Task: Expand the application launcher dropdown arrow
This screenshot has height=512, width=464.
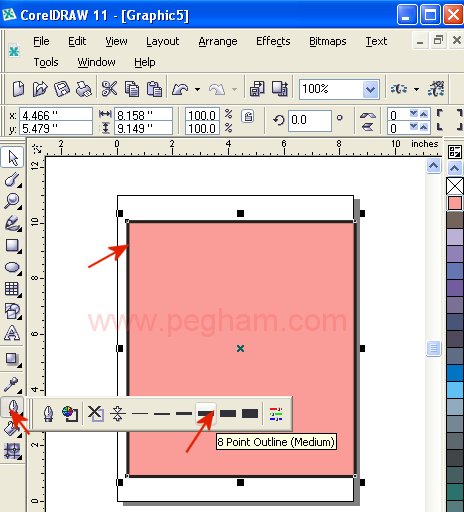Action: (416, 89)
